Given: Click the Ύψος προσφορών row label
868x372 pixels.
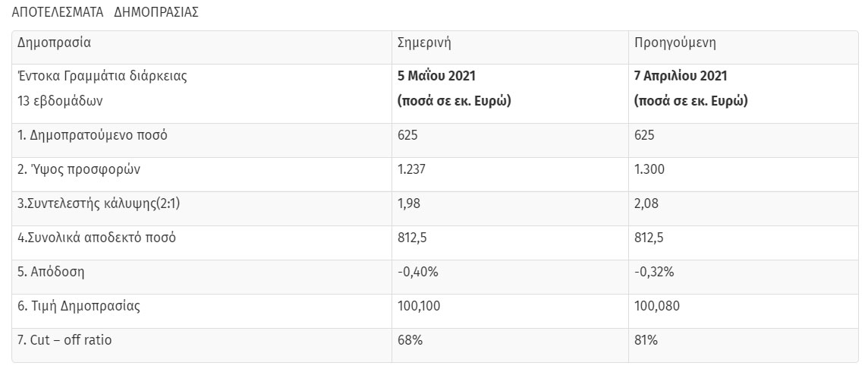Looking at the screenshot, I should [x=78, y=169].
